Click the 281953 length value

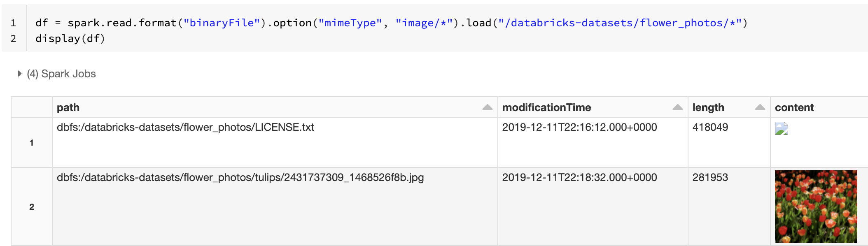tap(710, 178)
